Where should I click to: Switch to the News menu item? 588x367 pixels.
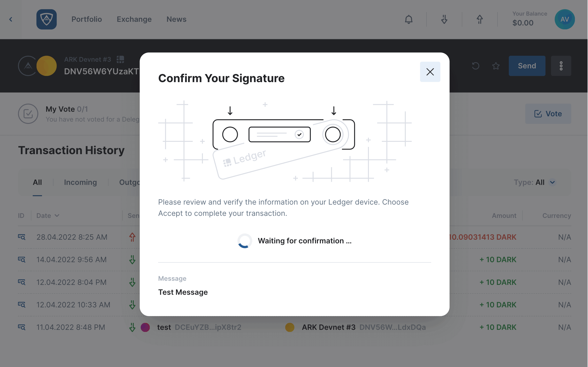pos(176,19)
